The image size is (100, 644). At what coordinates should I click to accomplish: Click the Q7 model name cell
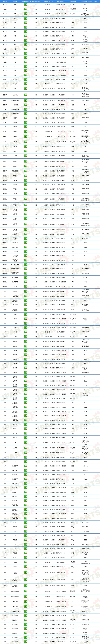click(x=15, y=67)
